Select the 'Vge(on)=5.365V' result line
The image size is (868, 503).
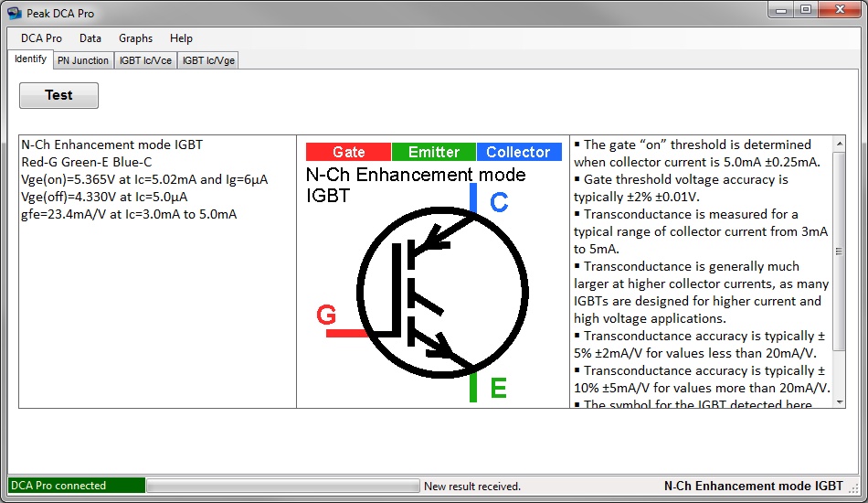tap(144, 179)
